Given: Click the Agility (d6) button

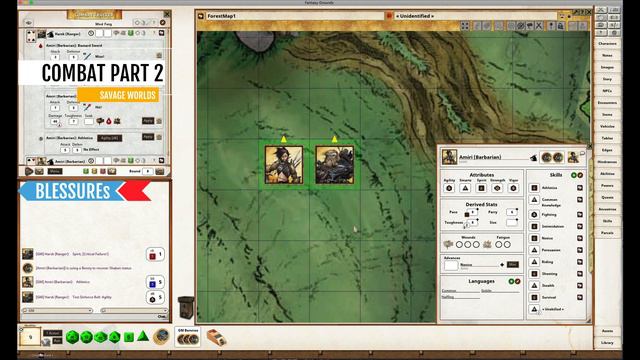Looking at the screenshot, I should 109,138.
